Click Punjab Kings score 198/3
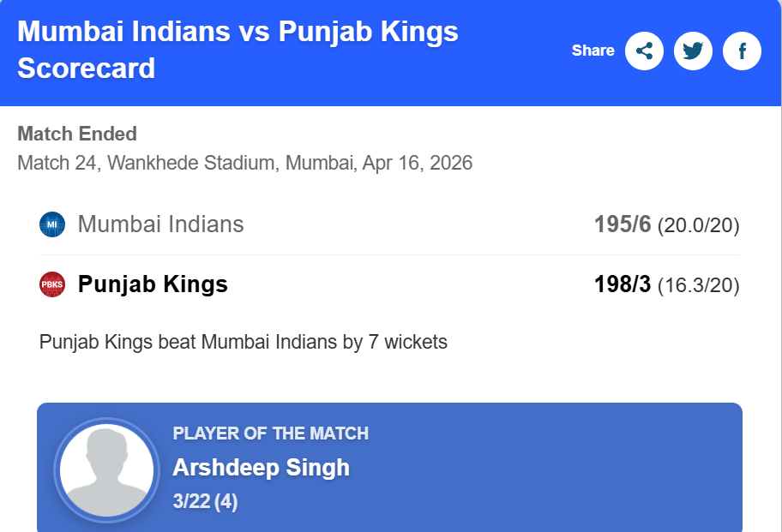The width and height of the screenshot is (782, 532). [x=623, y=284]
